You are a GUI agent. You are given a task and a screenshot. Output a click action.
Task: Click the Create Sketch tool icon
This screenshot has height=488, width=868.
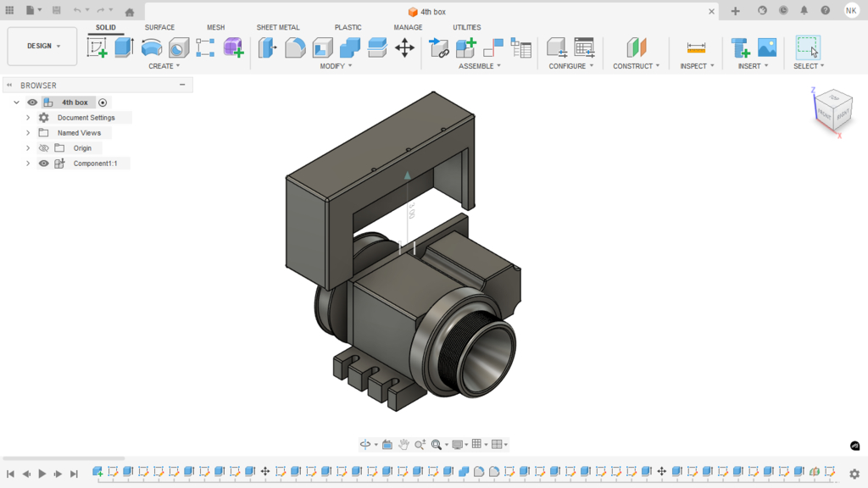(97, 47)
